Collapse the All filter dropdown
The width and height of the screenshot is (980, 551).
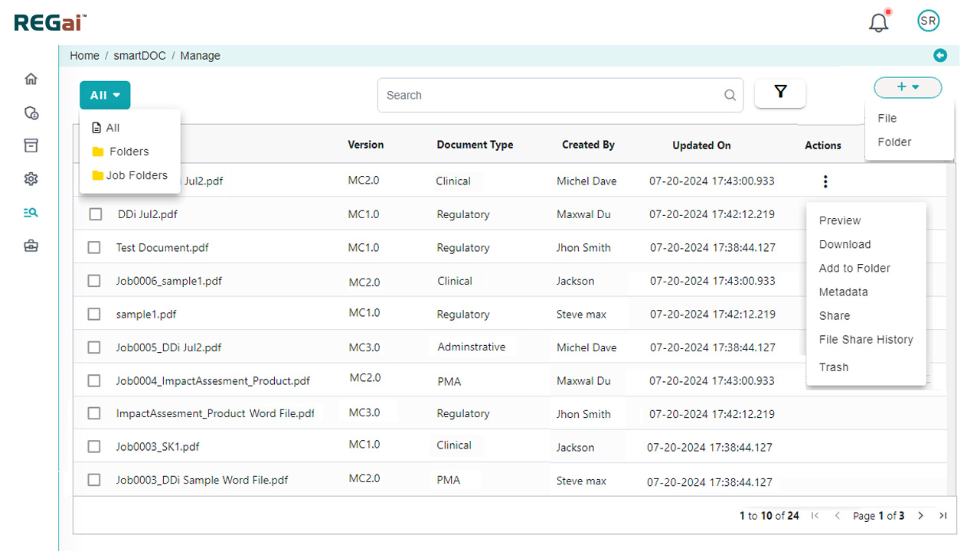click(105, 96)
